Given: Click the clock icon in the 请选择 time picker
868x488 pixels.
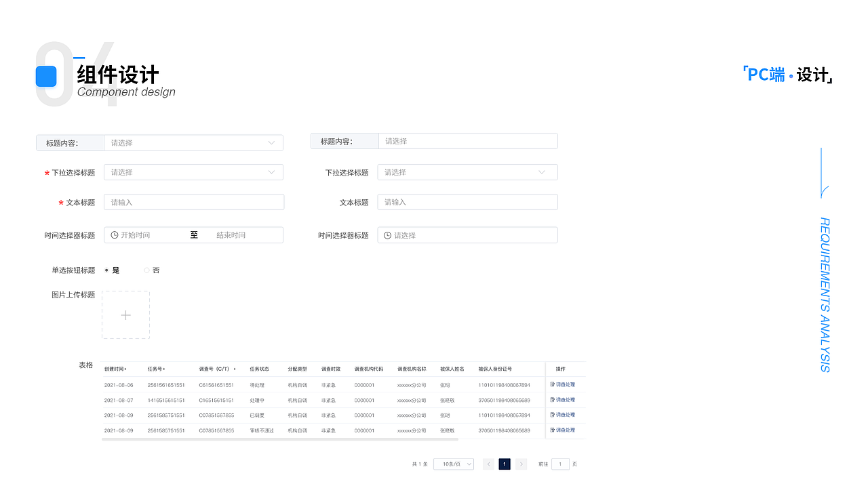Looking at the screenshot, I should pos(388,235).
